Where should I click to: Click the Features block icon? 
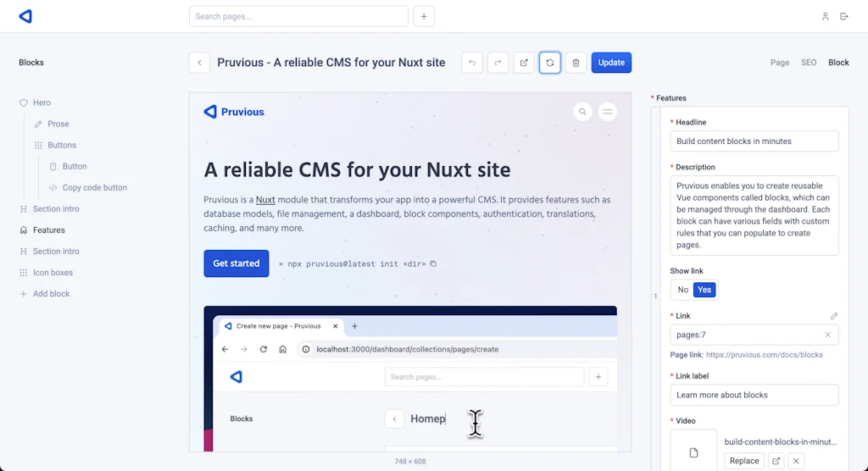(x=23, y=230)
